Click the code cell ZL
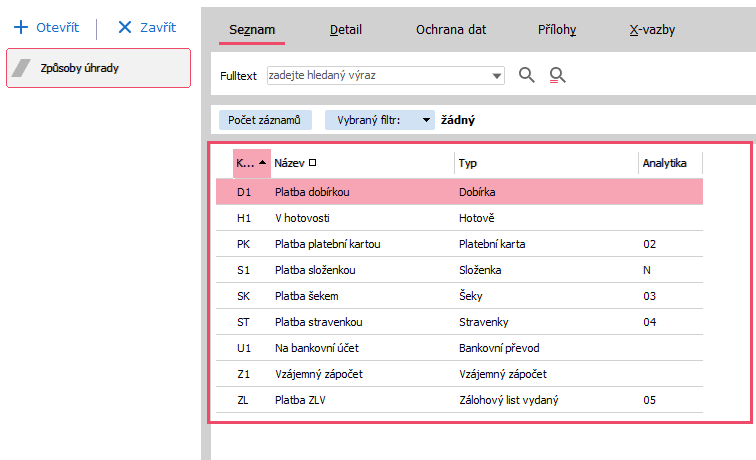This screenshot has height=460, width=756. (243, 400)
